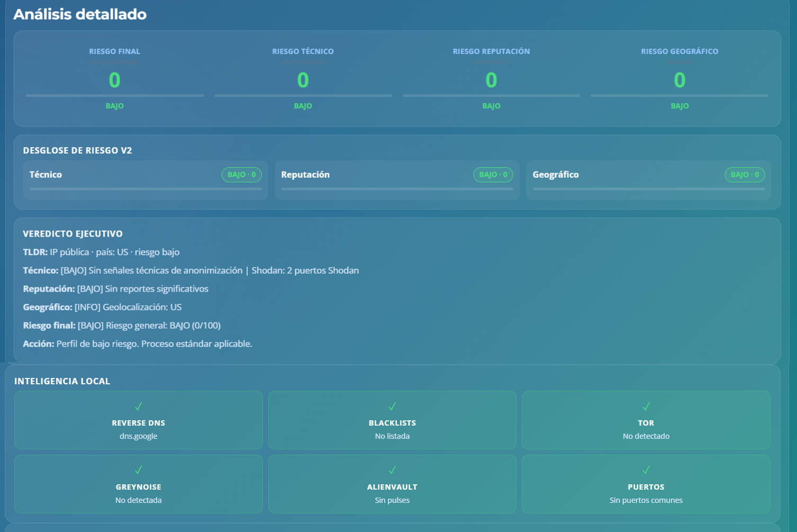Screen dimensions: 797x532
Task: Click the Reverse DNS checkmark icon
Action: [x=138, y=407]
